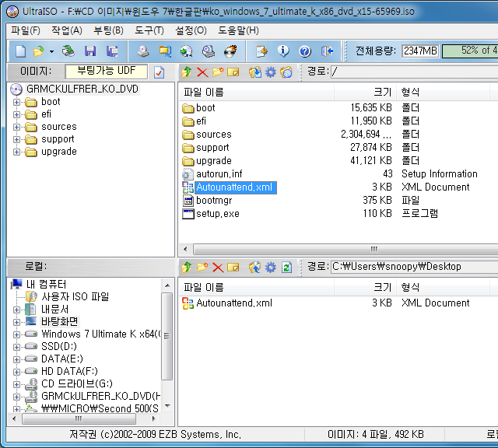
Task: Select bootmgr in the image file list
Action: pyautogui.click(x=214, y=201)
